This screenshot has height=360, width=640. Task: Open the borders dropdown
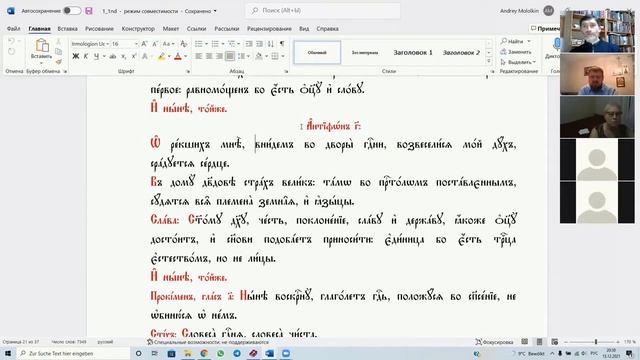click(x=282, y=56)
